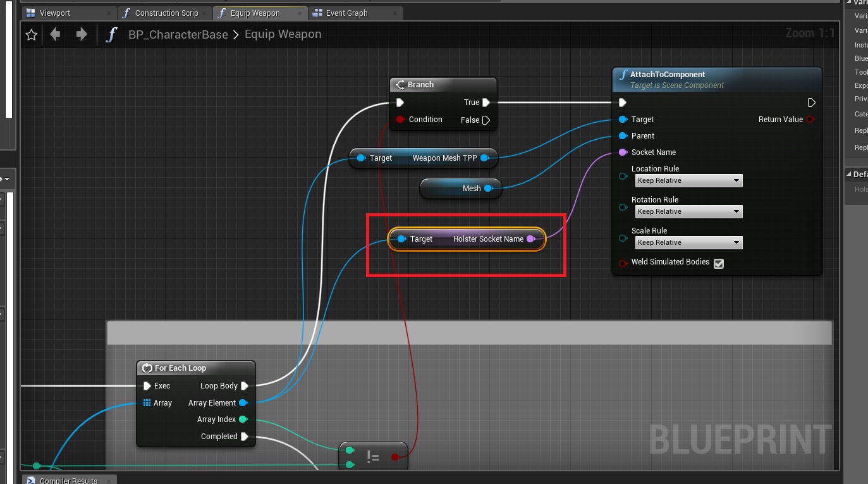Click the Holster Socket Name output pin
Image resolution: width=868 pixels, height=484 pixels.
(x=531, y=239)
